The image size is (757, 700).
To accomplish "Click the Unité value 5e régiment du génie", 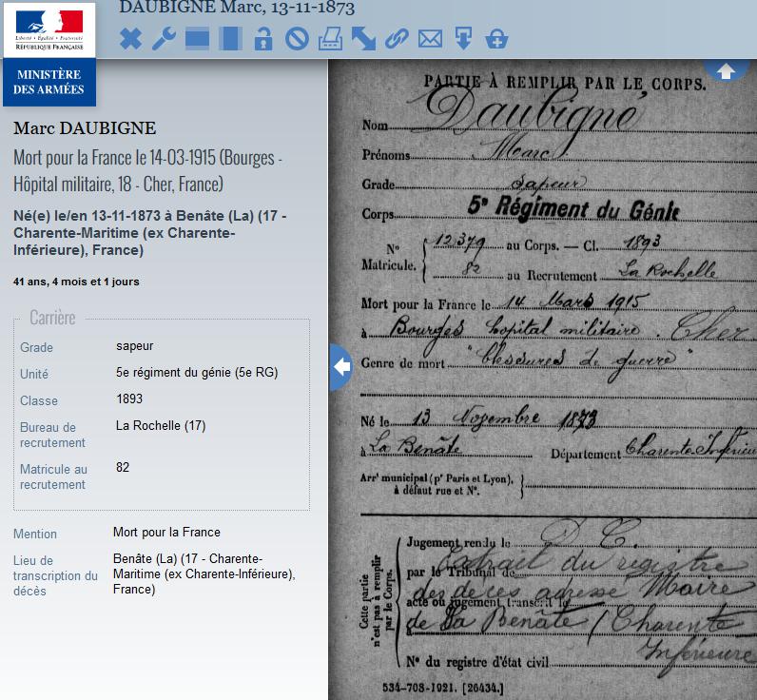I will tap(197, 372).
